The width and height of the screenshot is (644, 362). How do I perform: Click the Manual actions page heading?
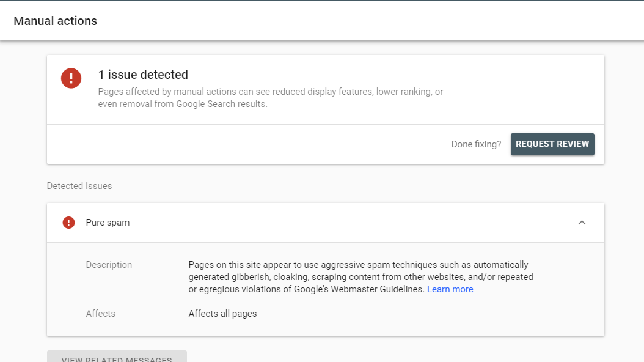pos(56,21)
